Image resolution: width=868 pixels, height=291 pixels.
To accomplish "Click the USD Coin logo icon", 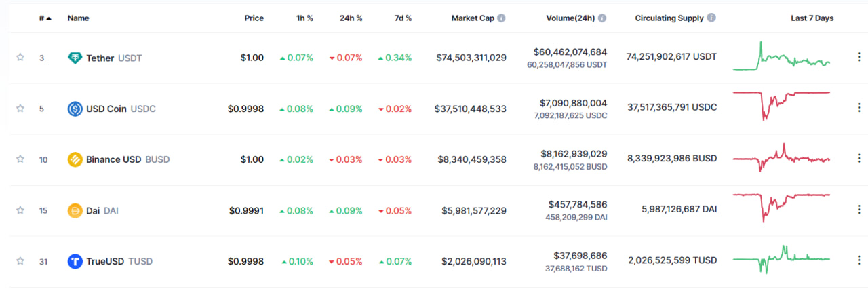I will pos(75,109).
